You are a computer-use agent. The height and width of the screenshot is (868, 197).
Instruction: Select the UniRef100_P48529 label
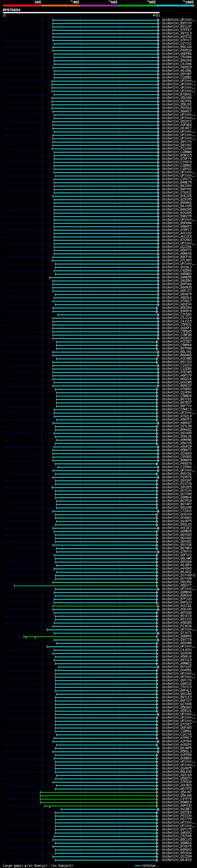click(x=177, y=67)
